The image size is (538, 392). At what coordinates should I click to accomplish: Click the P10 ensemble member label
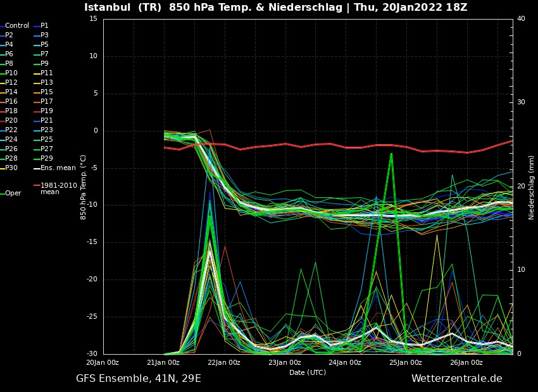coord(11,73)
